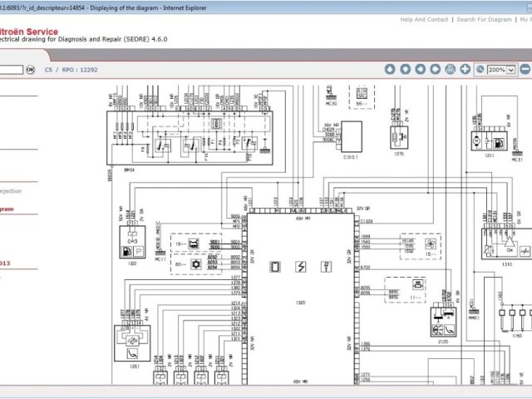Zoom in using the plus icon
This screenshot has height=399, width=532.
coord(465,70)
